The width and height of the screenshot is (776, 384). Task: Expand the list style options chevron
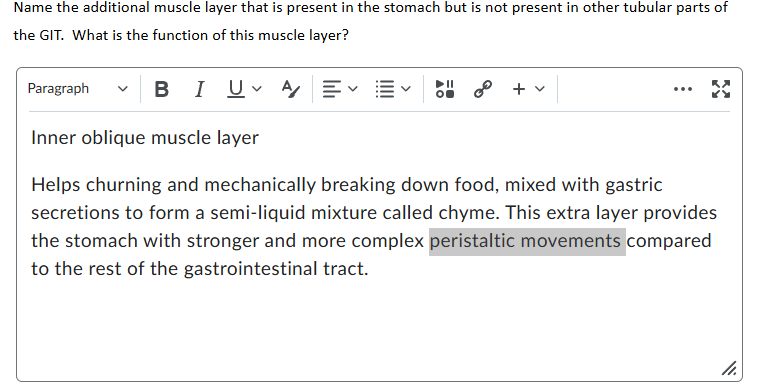tap(406, 89)
